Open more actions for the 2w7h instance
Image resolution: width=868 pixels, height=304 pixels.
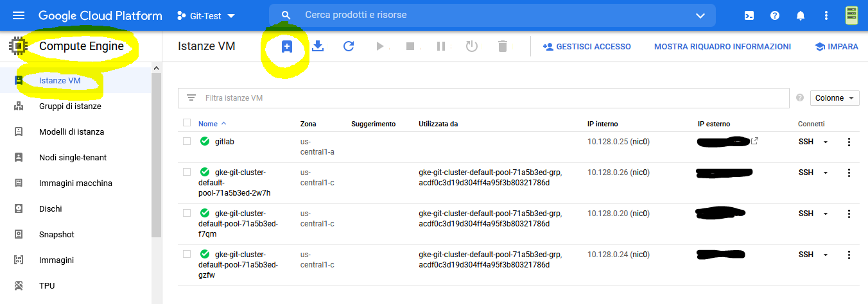849,173
